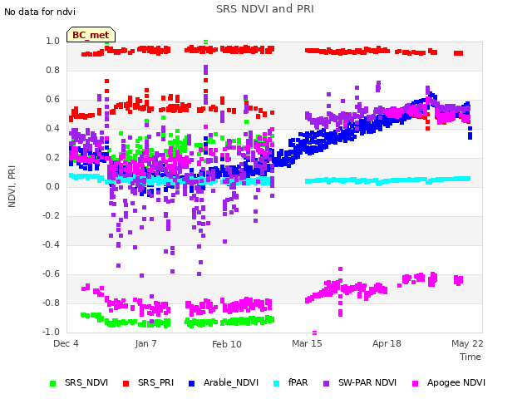The image size is (532, 399).
Task: Click the 0.2 y-axis tick label
Action: [x=52, y=157]
